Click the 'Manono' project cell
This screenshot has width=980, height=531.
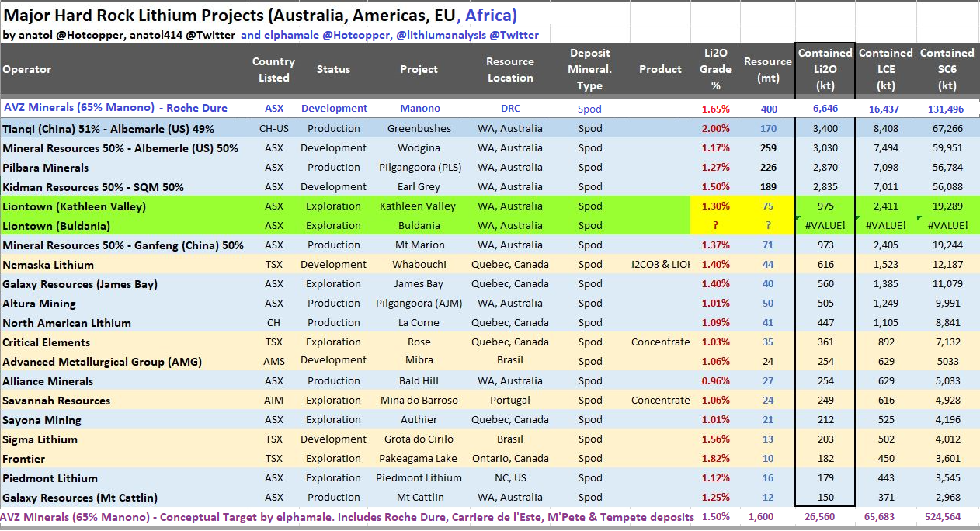(419, 109)
